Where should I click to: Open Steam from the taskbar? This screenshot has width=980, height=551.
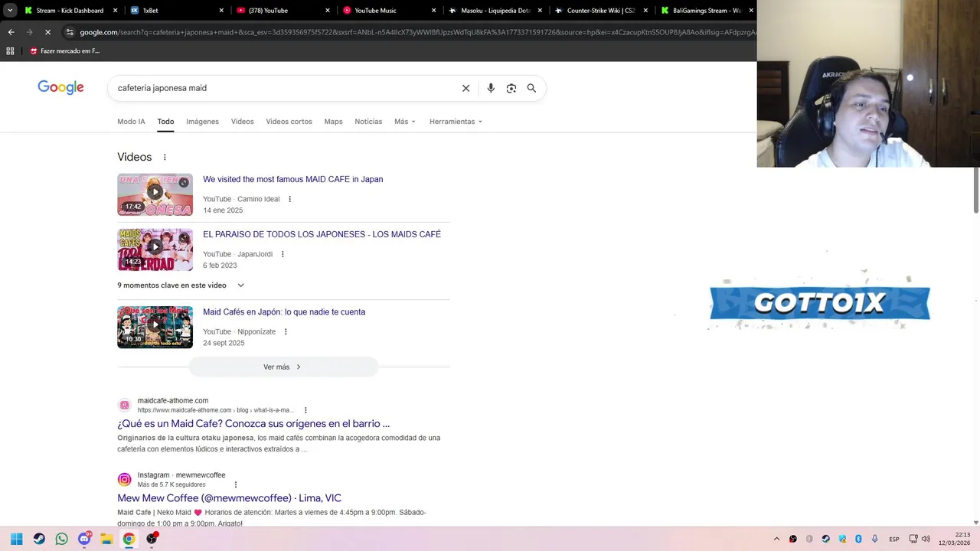point(39,539)
